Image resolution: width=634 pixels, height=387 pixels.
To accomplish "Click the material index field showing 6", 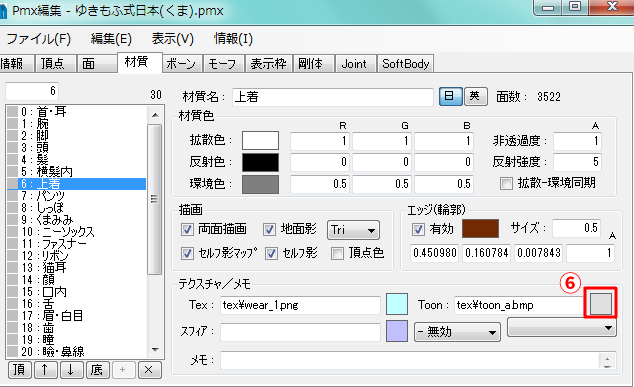I will click(32, 91).
